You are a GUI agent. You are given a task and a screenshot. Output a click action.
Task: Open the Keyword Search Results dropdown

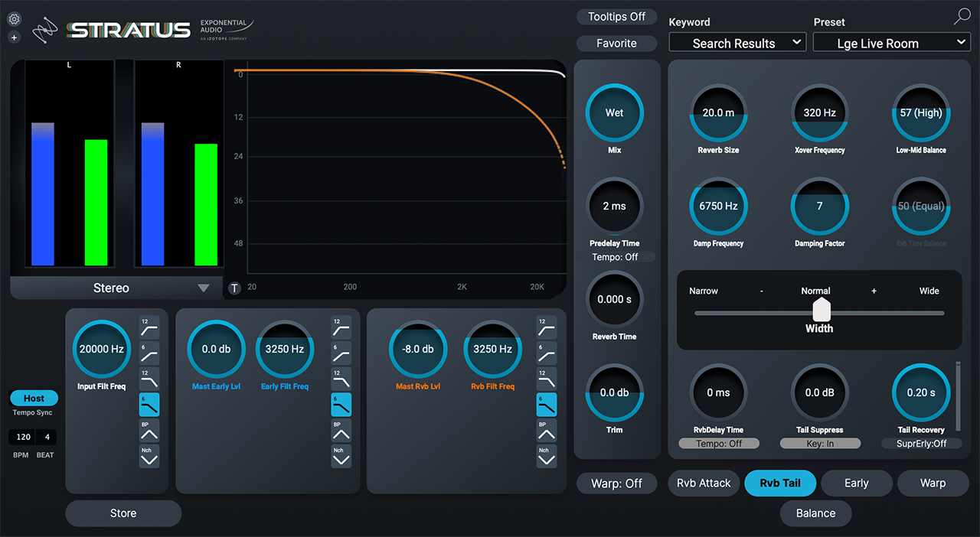coord(737,44)
